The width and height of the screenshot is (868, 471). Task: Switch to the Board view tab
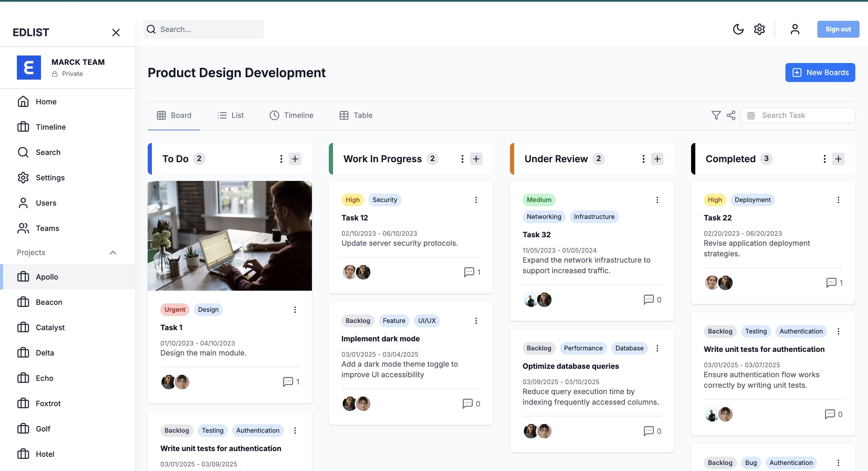tap(174, 115)
